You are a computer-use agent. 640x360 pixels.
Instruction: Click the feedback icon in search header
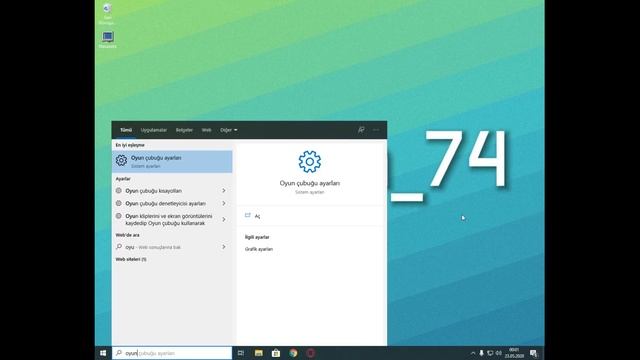[361, 130]
